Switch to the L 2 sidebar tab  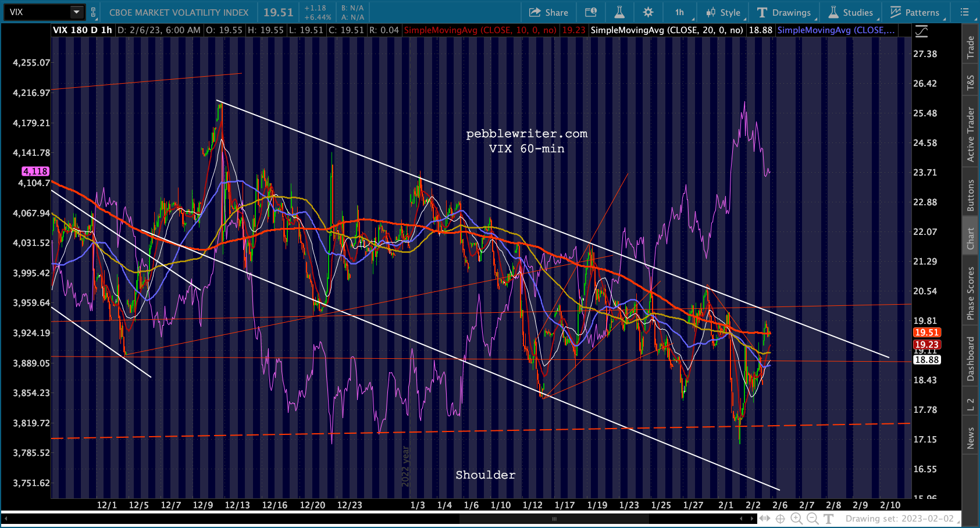970,405
